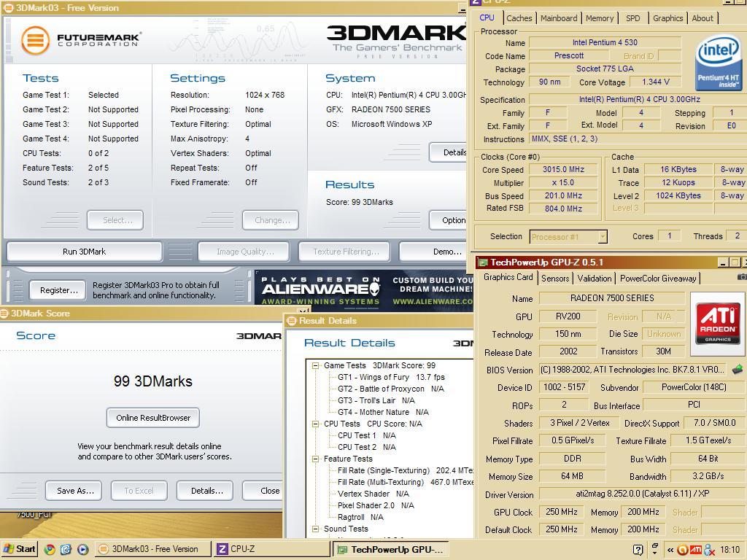Image resolution: width=747 pixels, height=560 pixels.
Task: Select the CPU tab in CPU-Z
Action: (x=487, y=17)
